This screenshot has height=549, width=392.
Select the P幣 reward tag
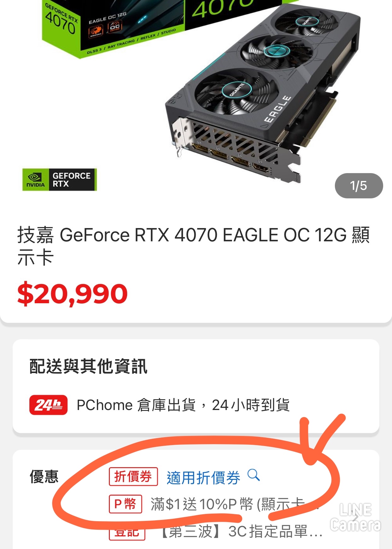[x=125, y=504]
